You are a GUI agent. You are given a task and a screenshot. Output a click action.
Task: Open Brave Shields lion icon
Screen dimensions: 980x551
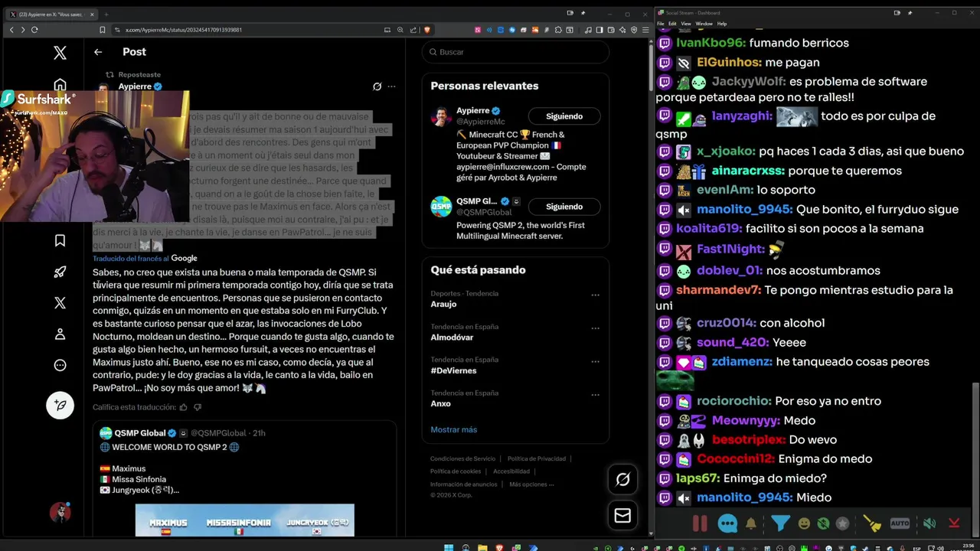pyautogui.click(x=426, y=30)
